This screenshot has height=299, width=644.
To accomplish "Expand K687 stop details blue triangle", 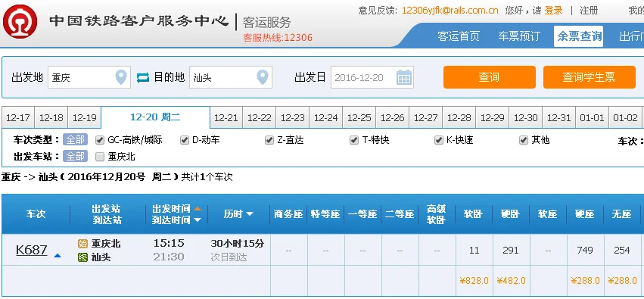I will click(58, 255).
